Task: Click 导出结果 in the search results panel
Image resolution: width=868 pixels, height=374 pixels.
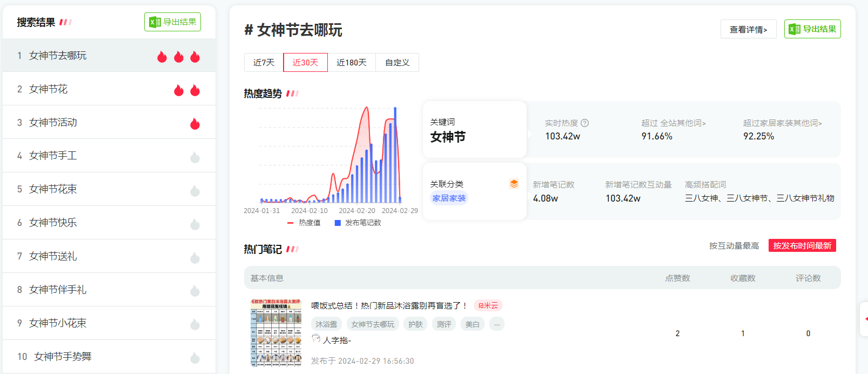Action: coord(172,22)
